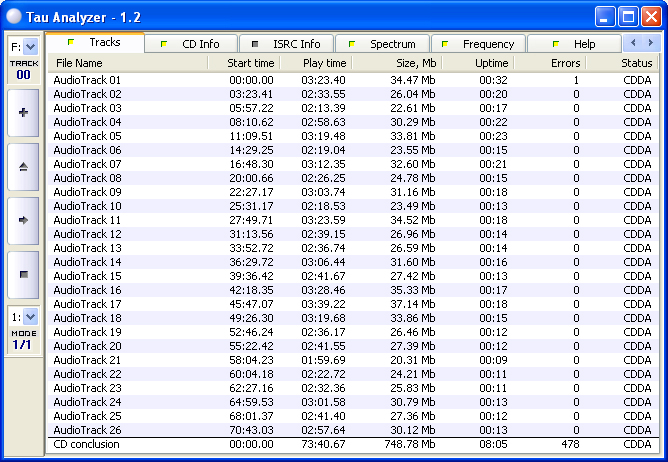Switch to the CD Info tab
Screen dimensions: 668x462
click(194, 44)
